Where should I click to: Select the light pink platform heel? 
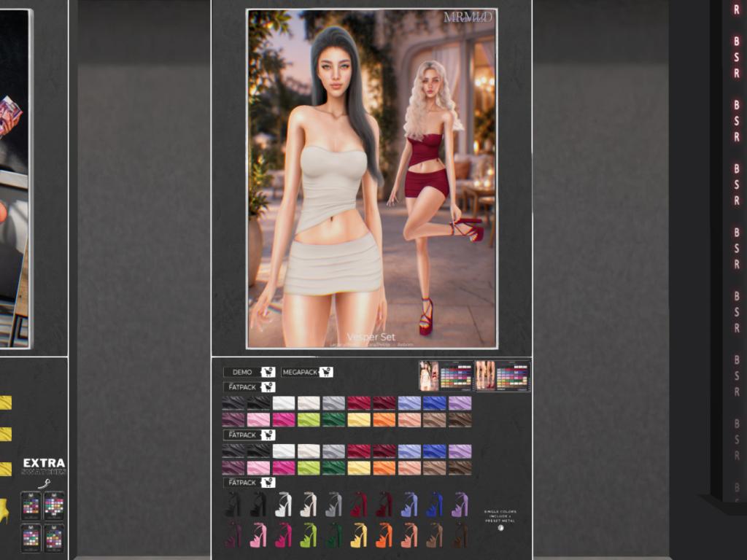pyautogui.click(x=258, y=534)
